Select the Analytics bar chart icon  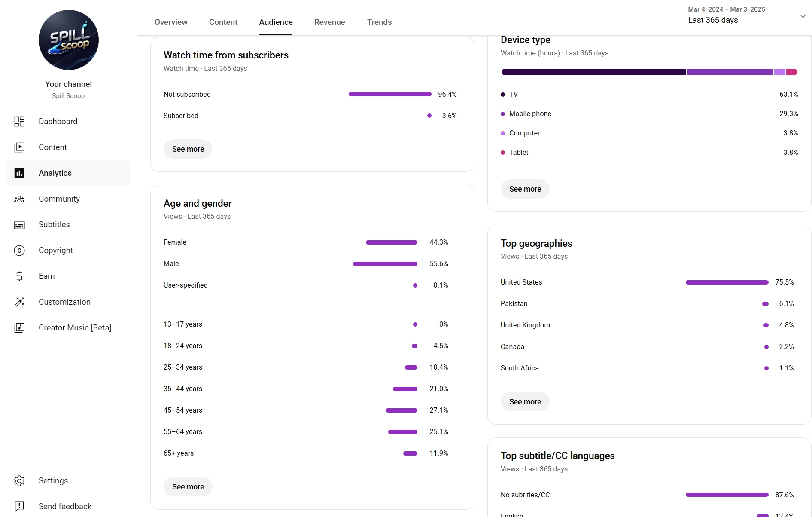click(x=19, y=173)
